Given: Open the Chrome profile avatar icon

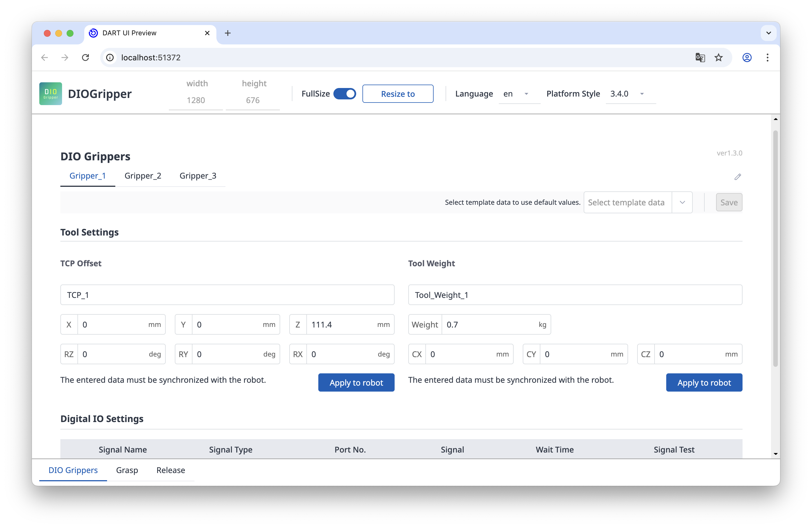Looking at the screenshot, I should pos(747,57).
